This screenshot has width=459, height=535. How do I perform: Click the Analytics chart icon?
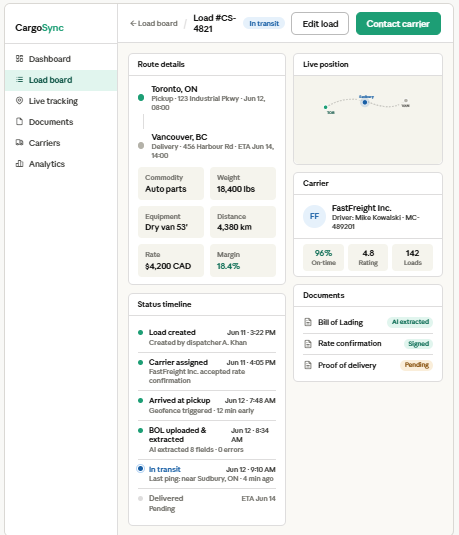point(19,164)
